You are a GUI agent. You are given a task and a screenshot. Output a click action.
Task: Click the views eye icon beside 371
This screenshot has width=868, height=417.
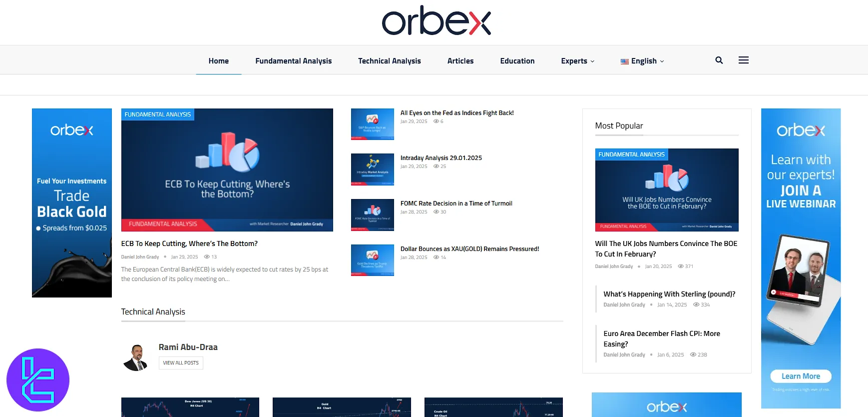[681, 266]
